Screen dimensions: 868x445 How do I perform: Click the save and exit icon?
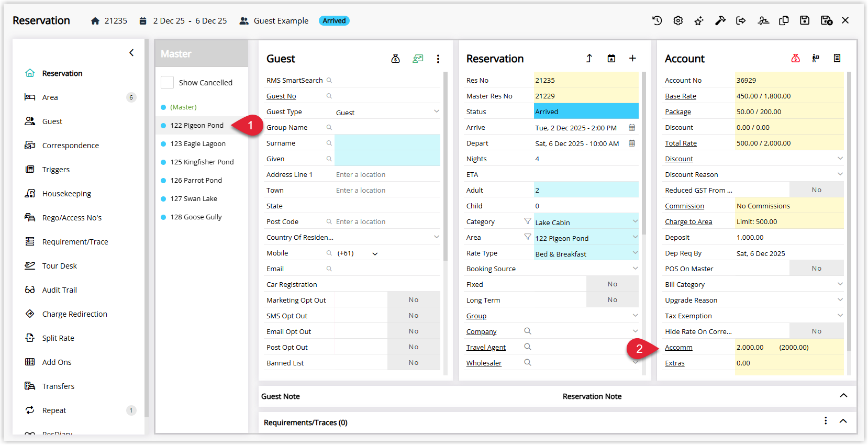coord(827,20)
